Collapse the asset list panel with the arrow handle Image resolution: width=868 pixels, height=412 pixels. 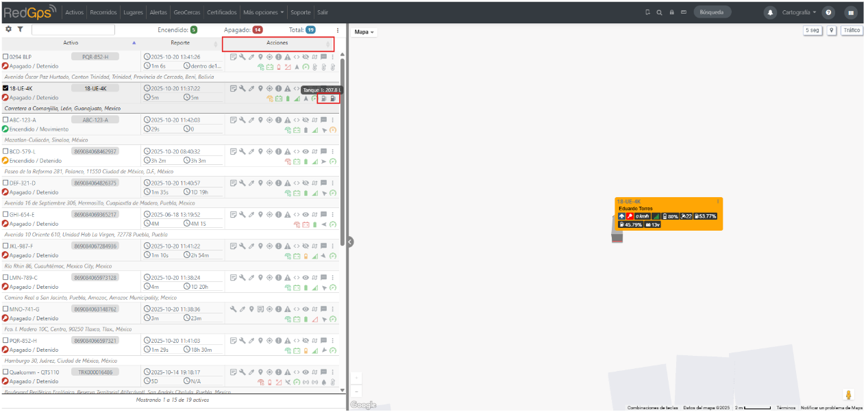pos(349,241)
